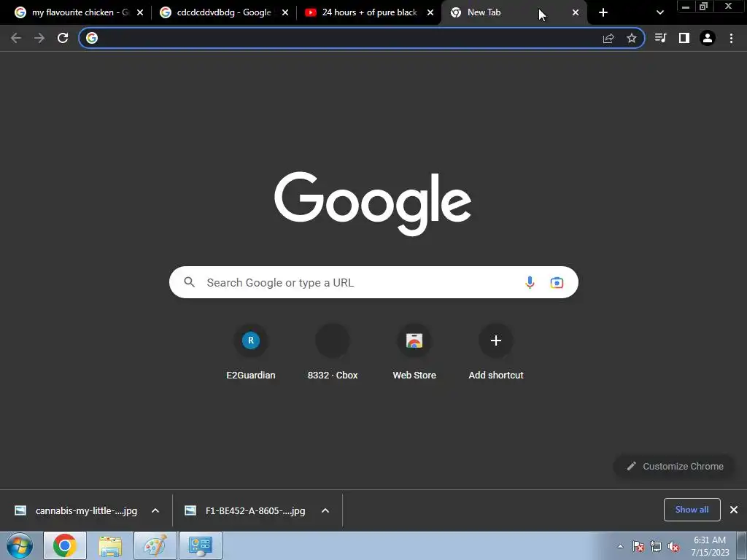Select the New Tab tab
This screenshot has width=747, height=560.
click(x=514, y=12)
